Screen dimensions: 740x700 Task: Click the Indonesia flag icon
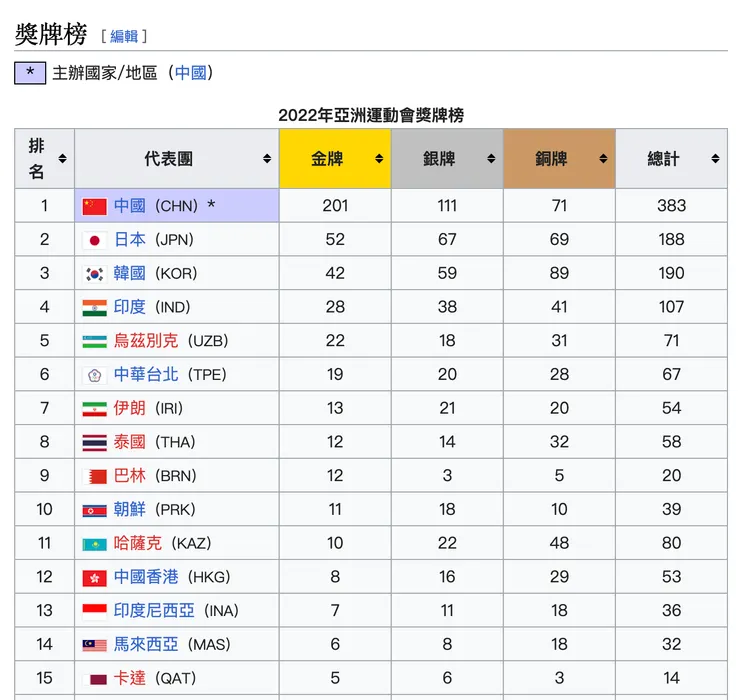click(94, 612)
